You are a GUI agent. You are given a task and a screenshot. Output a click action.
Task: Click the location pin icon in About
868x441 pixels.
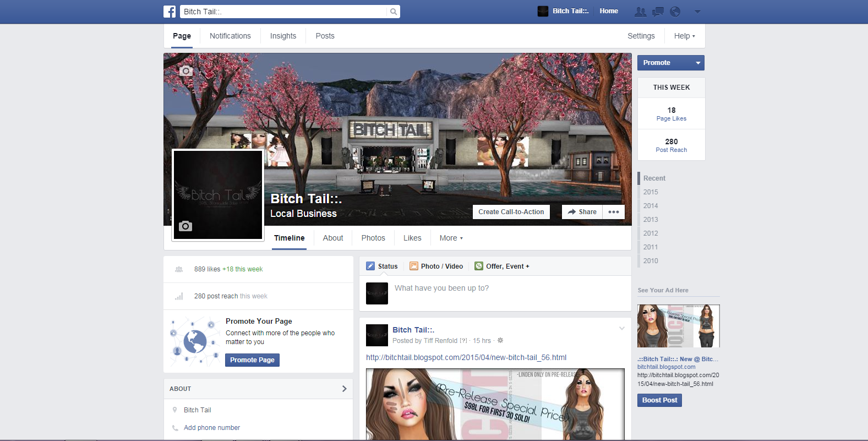click(x=175, y=410)
